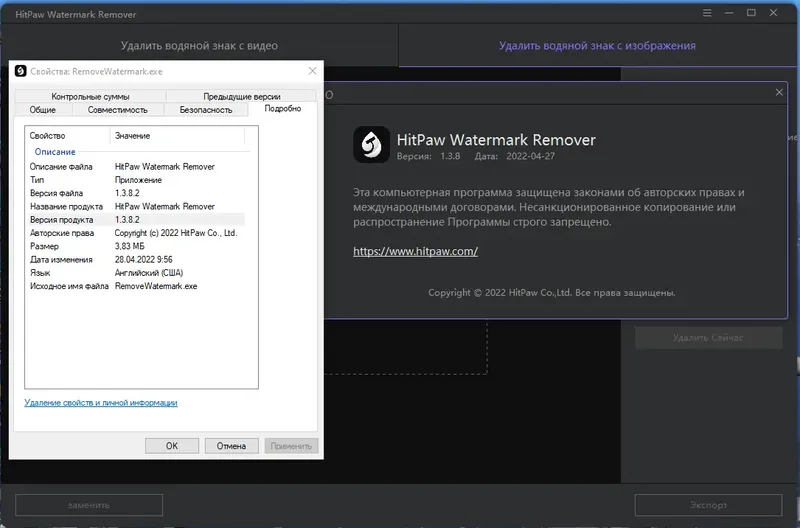Open the 'Общие' properties tab
Screen dimensions: 800x528
click(x=43, y=110)
